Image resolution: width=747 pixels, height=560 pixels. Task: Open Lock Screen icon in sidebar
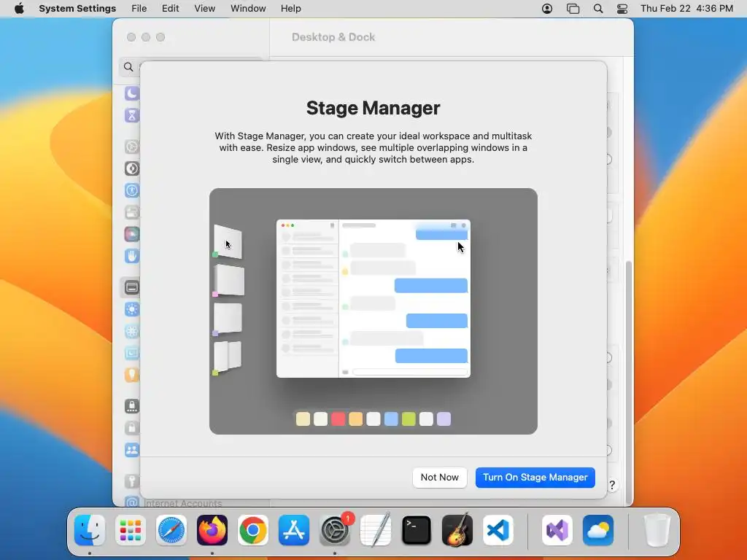[132, 406]
